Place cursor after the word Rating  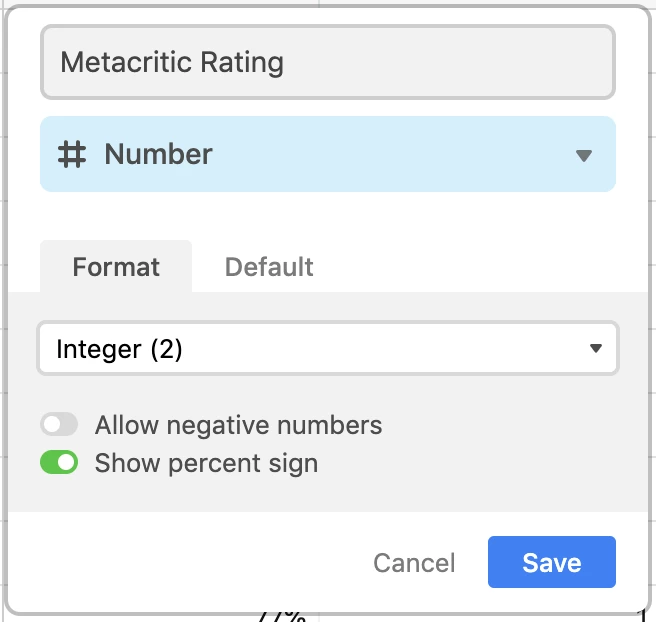point(285,62)
